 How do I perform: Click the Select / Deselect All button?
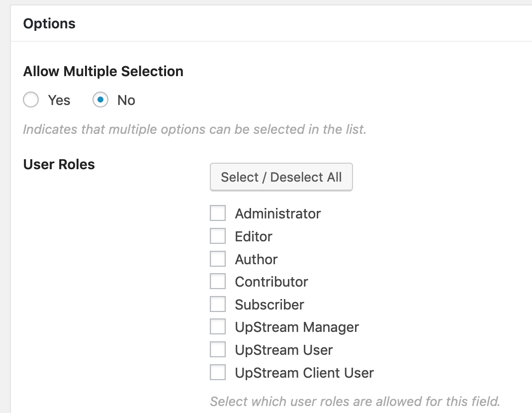(x=281, y=177)
